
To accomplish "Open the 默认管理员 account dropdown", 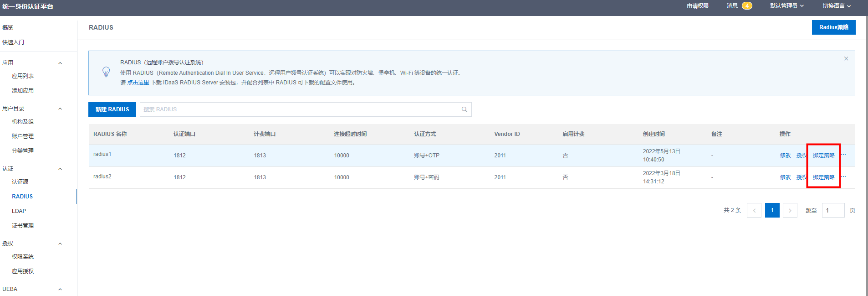I will (786, 6).
